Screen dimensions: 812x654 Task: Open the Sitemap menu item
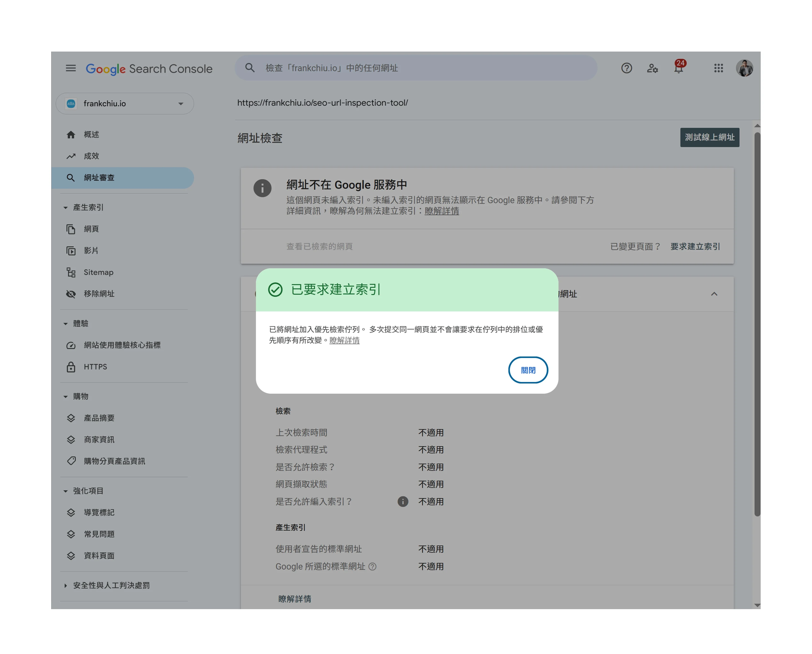98,272
